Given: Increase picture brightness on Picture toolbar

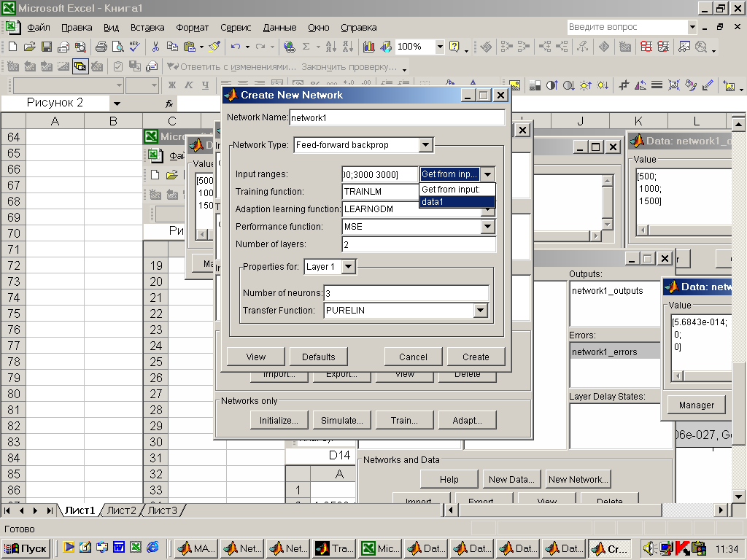Looking at the screenshot, I should point(586,85).
